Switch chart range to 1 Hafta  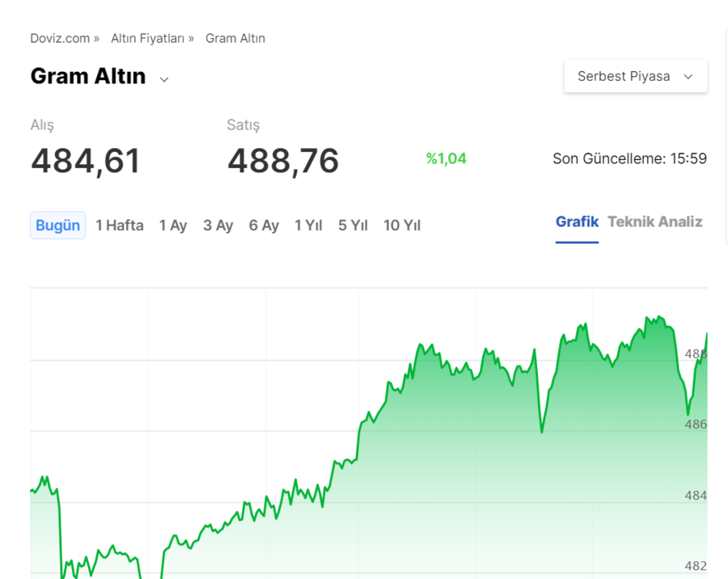(x=119, y=225)
